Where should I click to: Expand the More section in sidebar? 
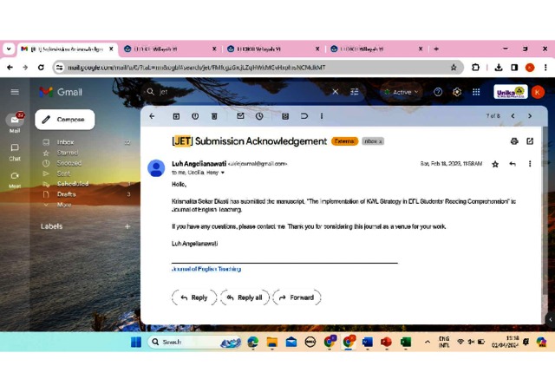pos(64,205)
